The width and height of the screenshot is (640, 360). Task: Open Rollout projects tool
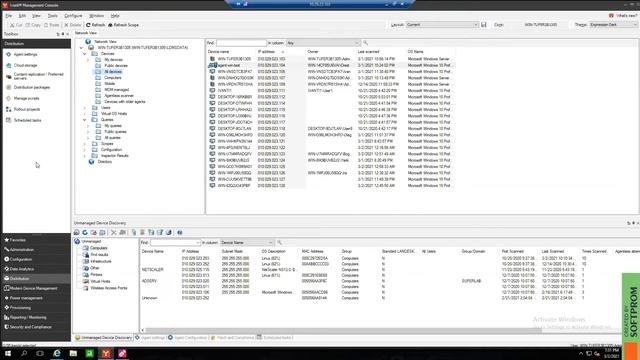pos(23,109)
